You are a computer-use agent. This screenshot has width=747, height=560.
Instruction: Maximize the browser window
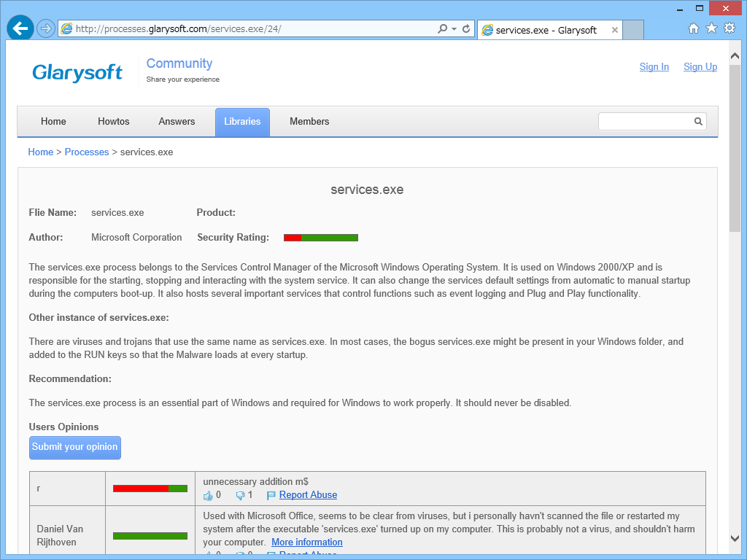tap(700, 8)
